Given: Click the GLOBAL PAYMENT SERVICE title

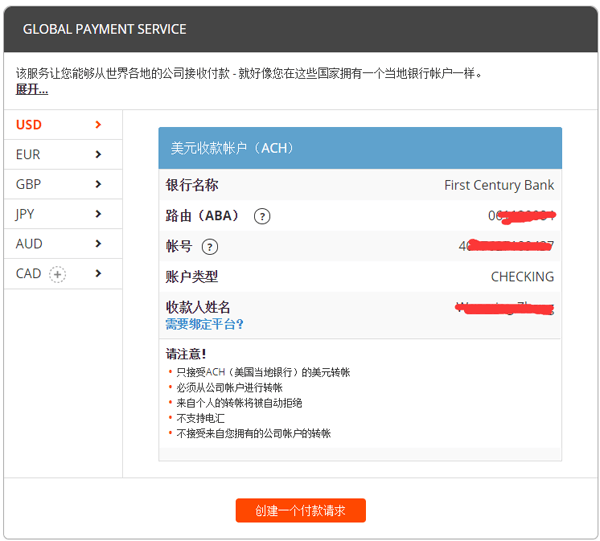Looking at the screenshot, I should click(x=104, y=29).
